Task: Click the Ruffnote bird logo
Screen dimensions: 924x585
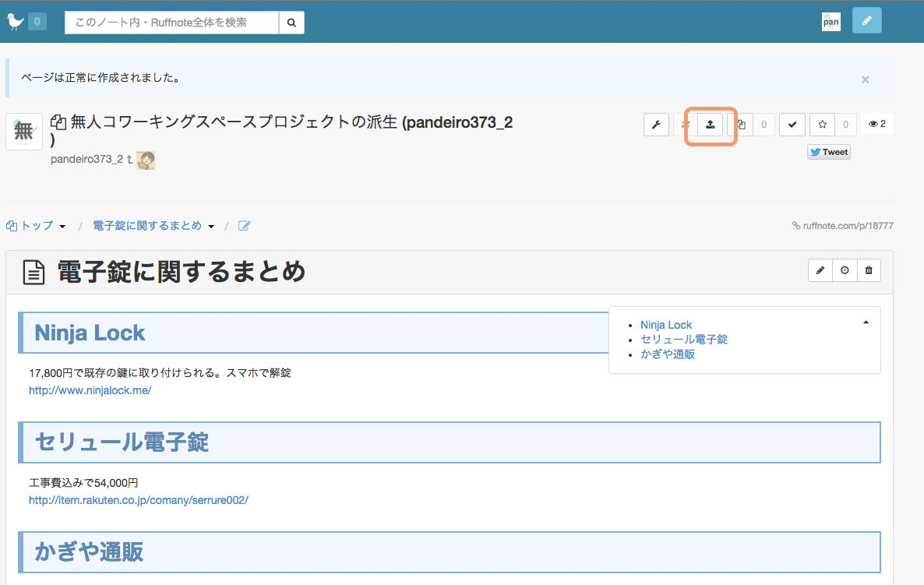Action: pyautogui.click(x=15, y=22)
